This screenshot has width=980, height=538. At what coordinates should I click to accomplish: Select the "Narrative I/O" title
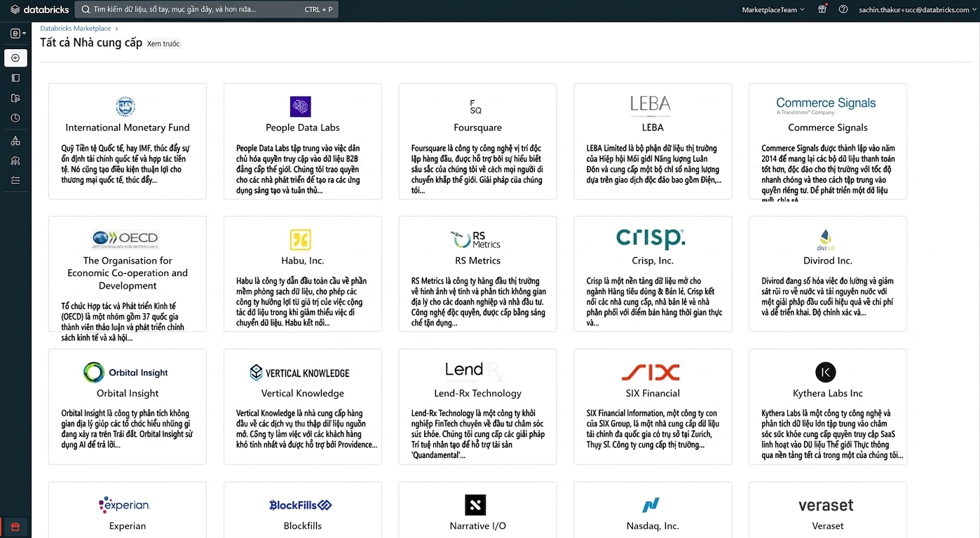tap(478, 526)
